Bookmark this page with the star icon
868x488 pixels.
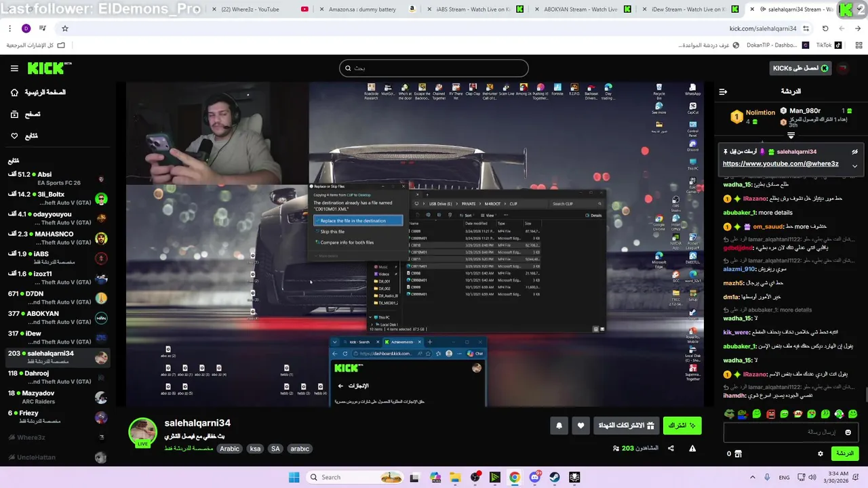point(65,28)
